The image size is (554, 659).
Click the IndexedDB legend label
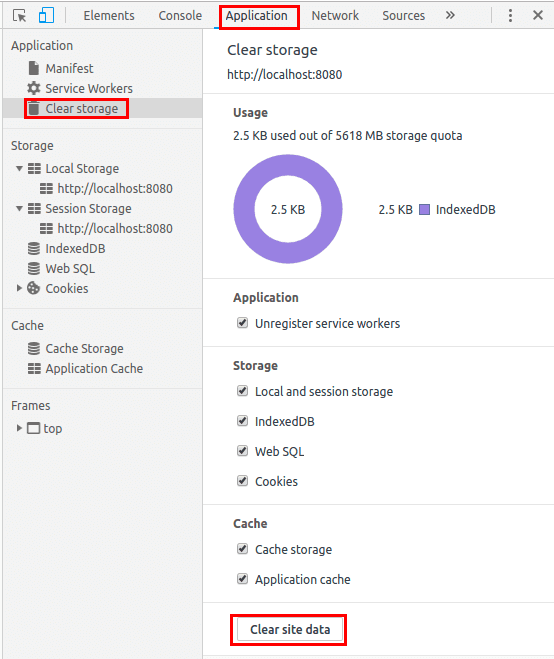pos(466,209)
